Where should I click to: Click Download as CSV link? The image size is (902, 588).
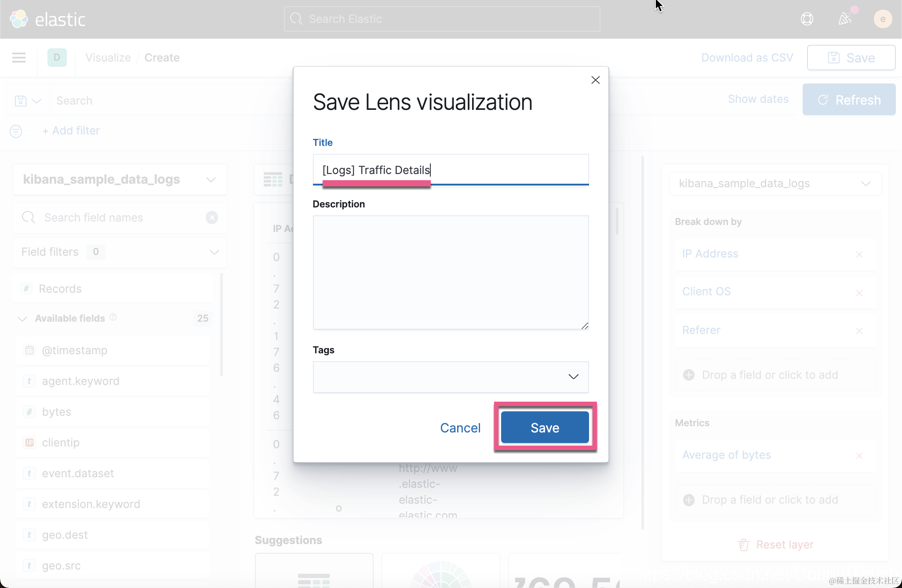coord(747,58)
